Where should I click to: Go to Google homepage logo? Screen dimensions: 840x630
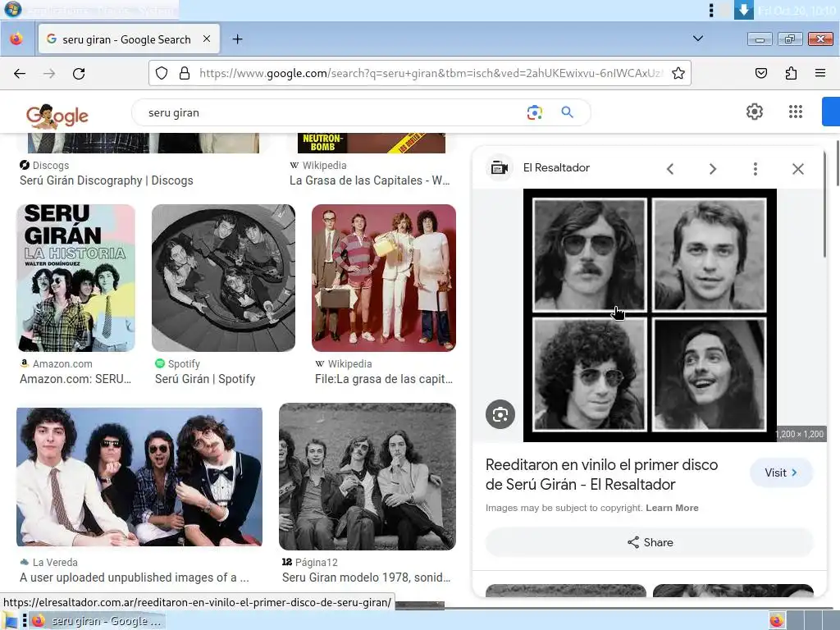[57, 116]
